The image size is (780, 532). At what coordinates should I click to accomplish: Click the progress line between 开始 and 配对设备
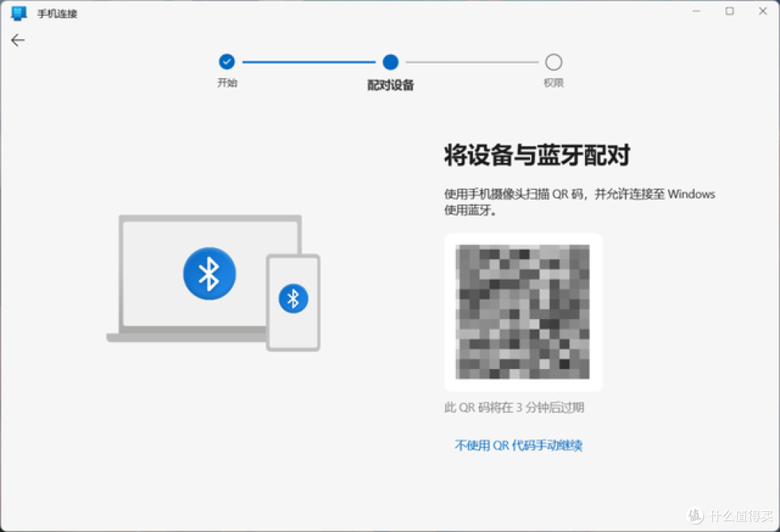(308, 61)
